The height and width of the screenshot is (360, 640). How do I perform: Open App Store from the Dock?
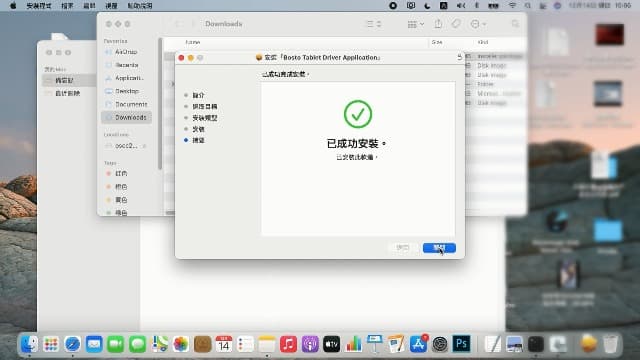(418, 344)
